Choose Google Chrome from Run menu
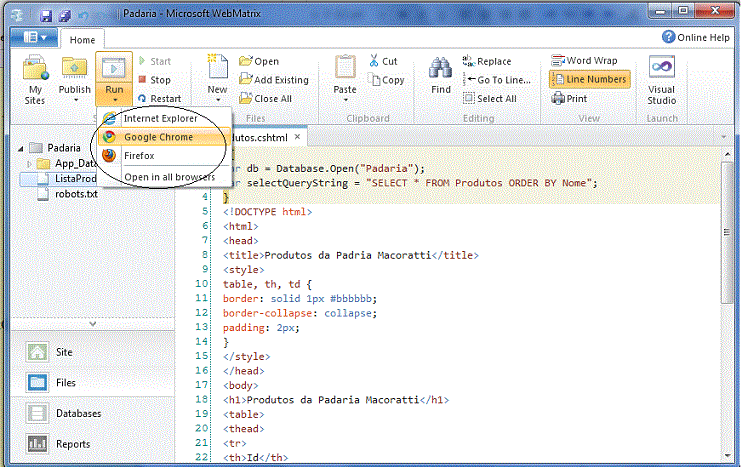This screenshot has width=742, height=468. pyautogui.click(x=158, y=137)
